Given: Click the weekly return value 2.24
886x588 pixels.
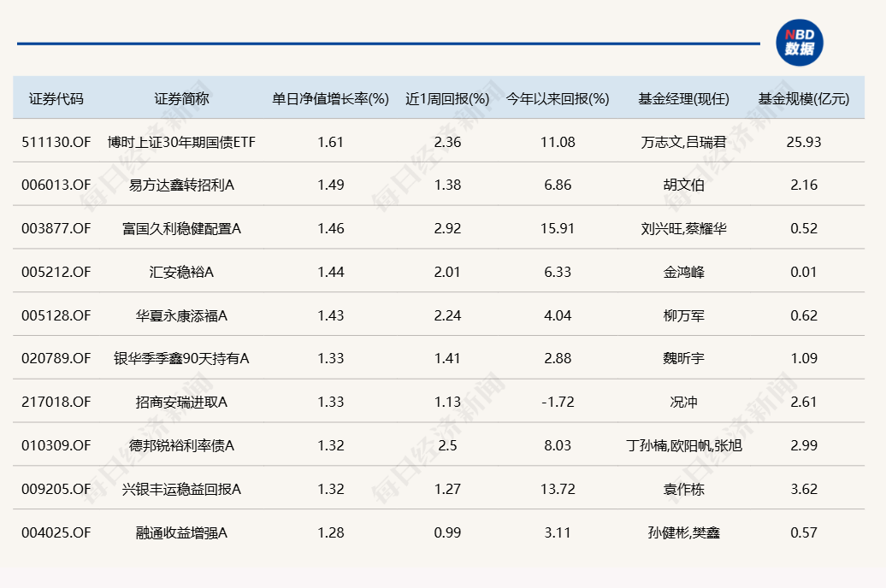Looking at the screenshot, I should [447, 315].
